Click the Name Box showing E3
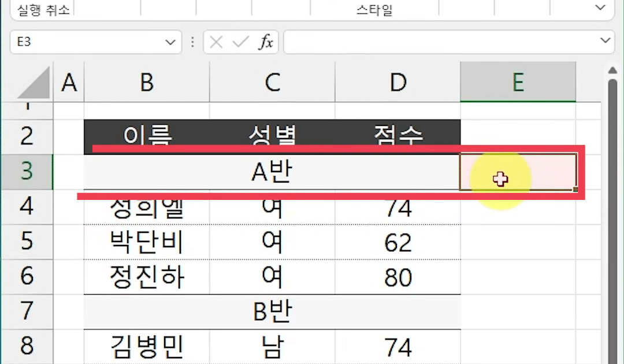This screenshot has width=624, height=364. (x=95, y=42)
